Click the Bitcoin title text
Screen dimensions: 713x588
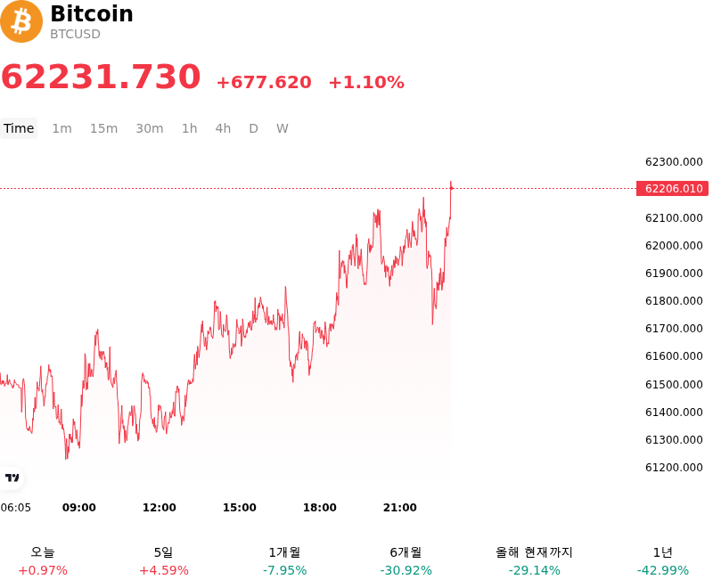pyautogui.click(x=92, y=13)
